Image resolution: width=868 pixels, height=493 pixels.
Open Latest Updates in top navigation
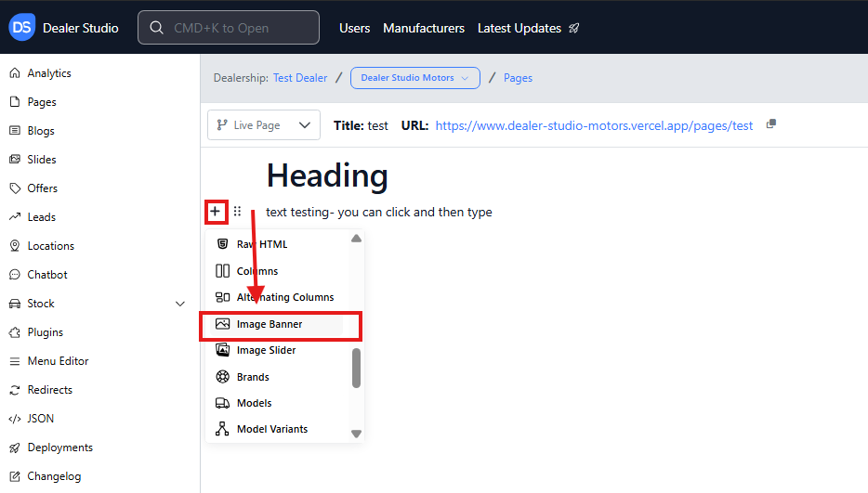528,28
